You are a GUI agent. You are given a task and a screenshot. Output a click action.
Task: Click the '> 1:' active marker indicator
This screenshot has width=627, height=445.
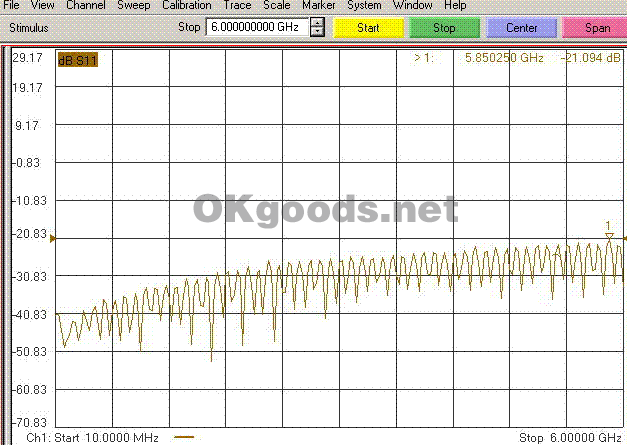coord(424,58)
